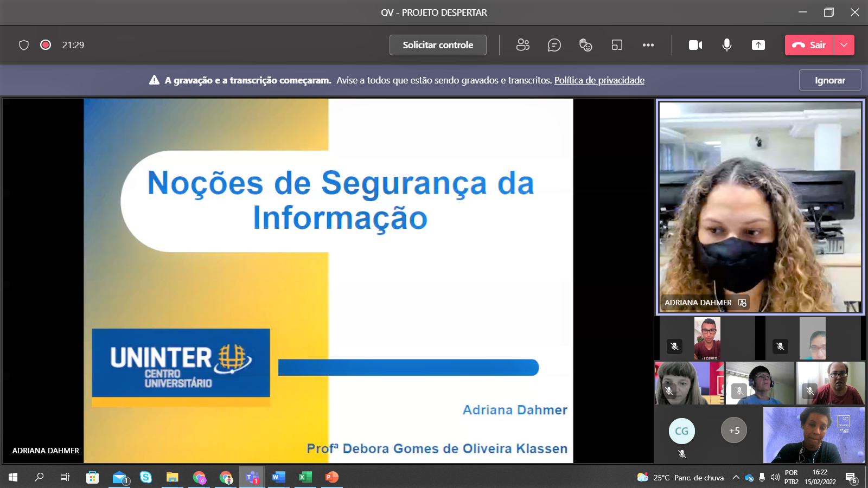This screenshot has width=868, height=488.
Task: Open the more actions ellipsis menu
Action: click(x=648, y=45)
